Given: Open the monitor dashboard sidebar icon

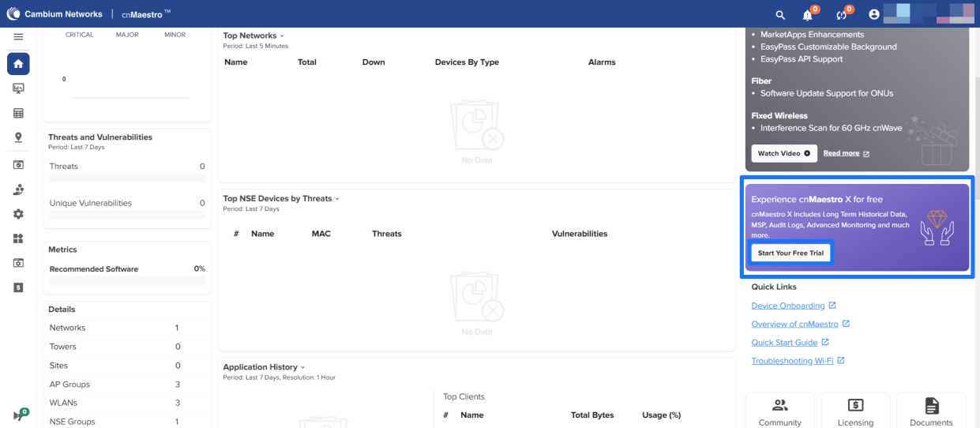Looking at the screenshot, I should [18, 88].
